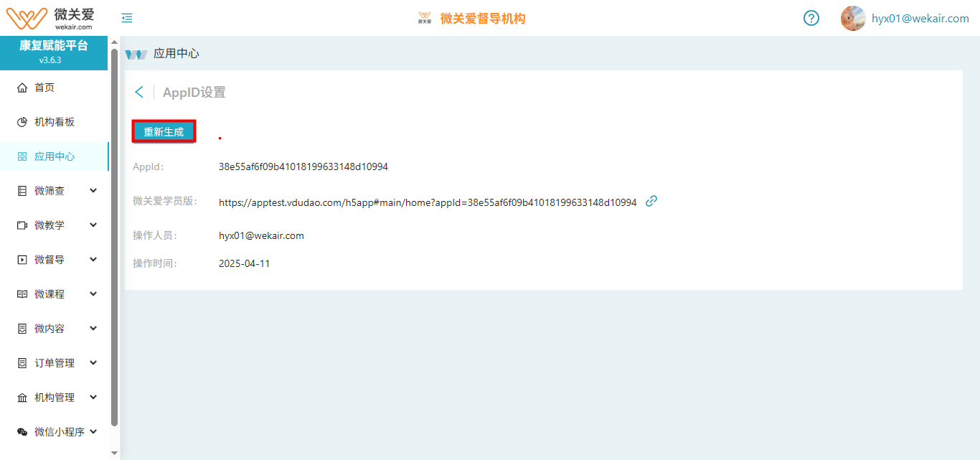Image resolution: width=980 pixels, height=460 pixels.
Task: Click the 重新生成 button
Action: coord(164,132)
